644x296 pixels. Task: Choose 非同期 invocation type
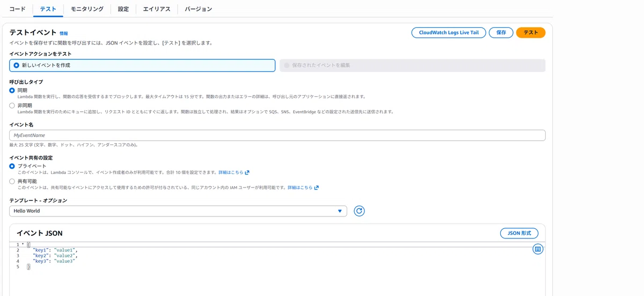(x=12, y=106)
